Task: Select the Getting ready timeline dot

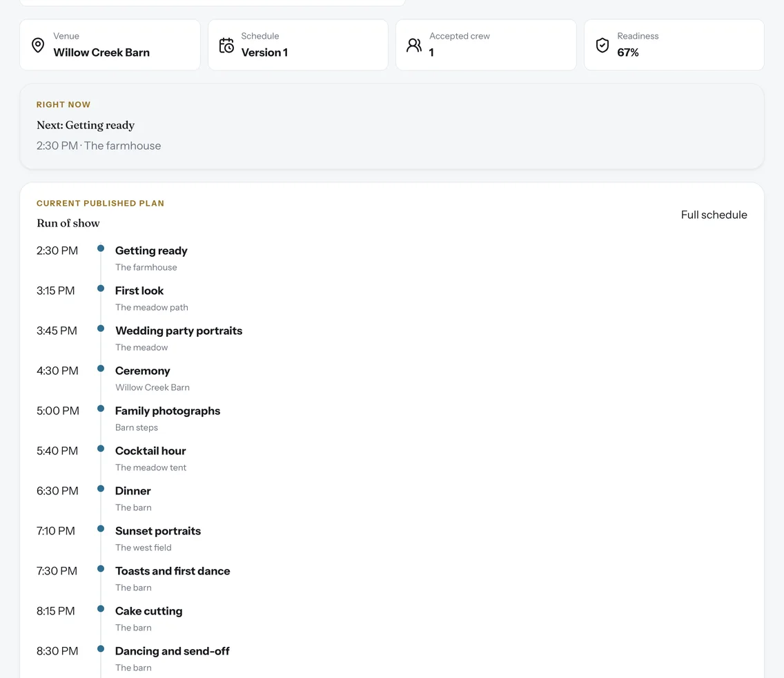Action: [101, 248]
